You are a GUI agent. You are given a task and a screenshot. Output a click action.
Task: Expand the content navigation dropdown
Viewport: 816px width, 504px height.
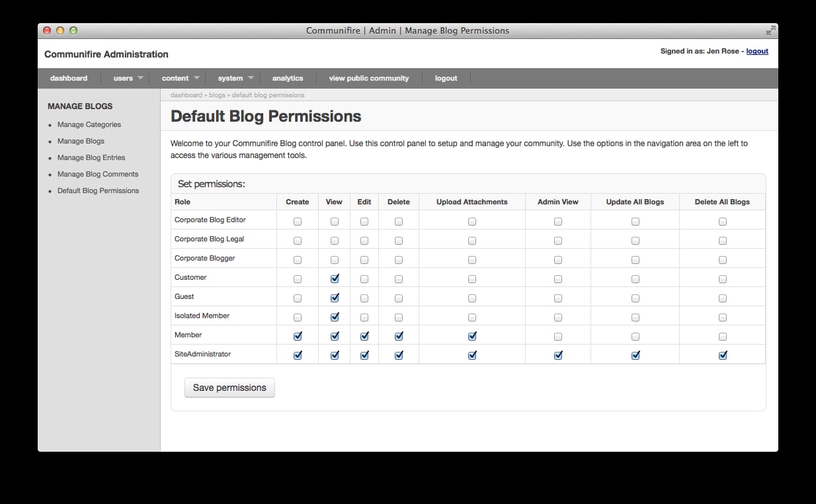click(x=175, y=77)
